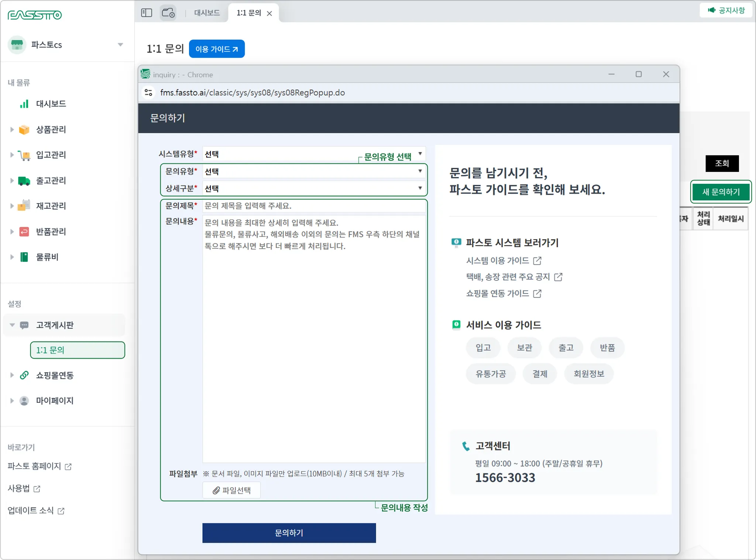Click the 출고관리 truck icon

24,181
